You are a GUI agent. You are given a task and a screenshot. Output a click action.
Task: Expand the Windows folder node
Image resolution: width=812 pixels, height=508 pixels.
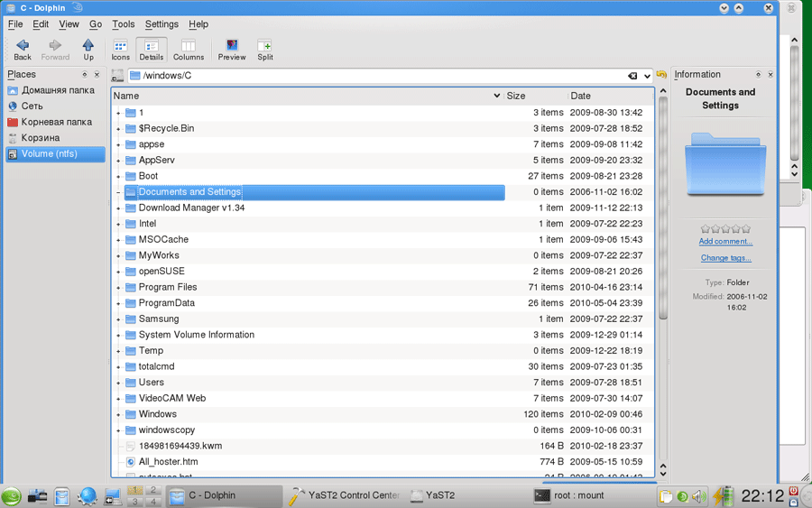[x=118, y=414]
